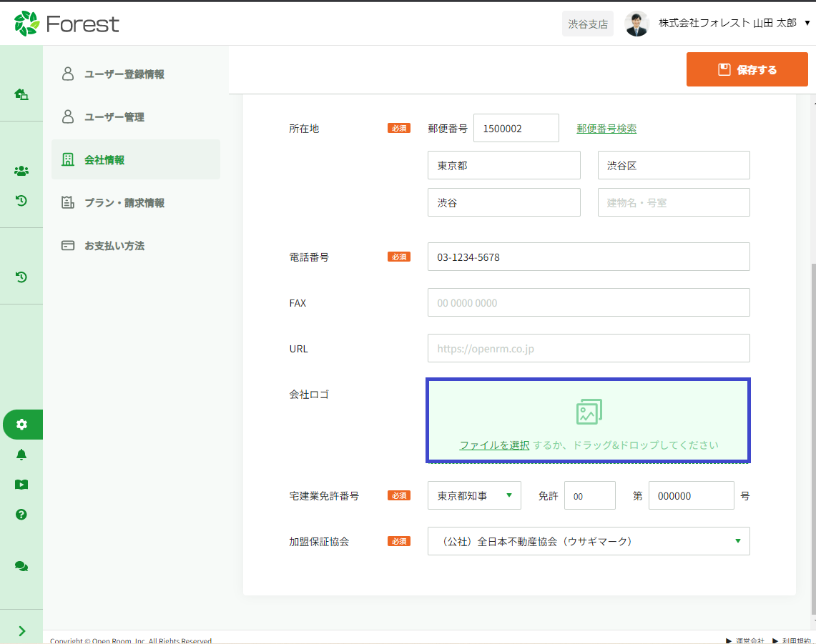Open お支払い方法 menu item
Viewport: 816px width, 644px height.
(114, 246)
